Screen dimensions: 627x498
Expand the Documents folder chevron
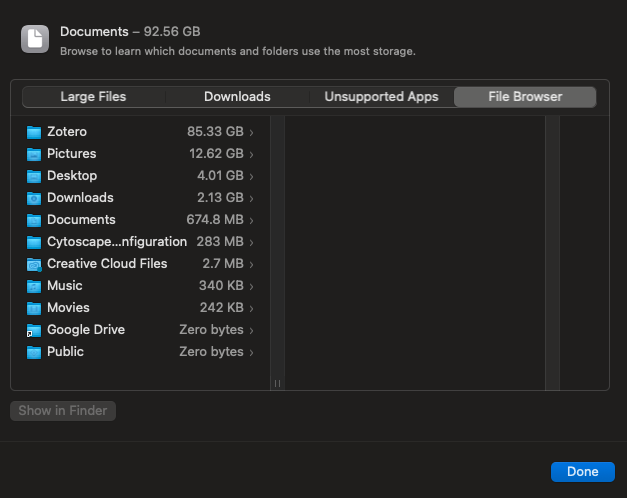coord(252,220)
